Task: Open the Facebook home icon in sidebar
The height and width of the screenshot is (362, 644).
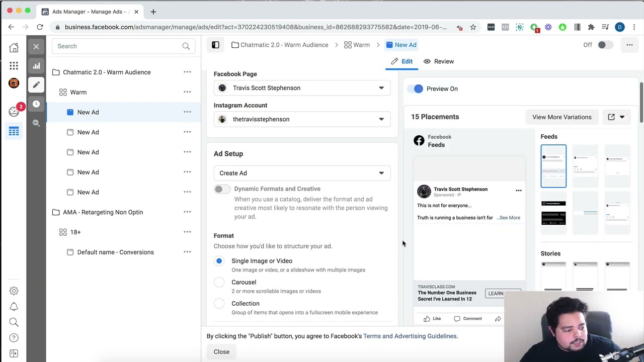Action: coord(14,48)
